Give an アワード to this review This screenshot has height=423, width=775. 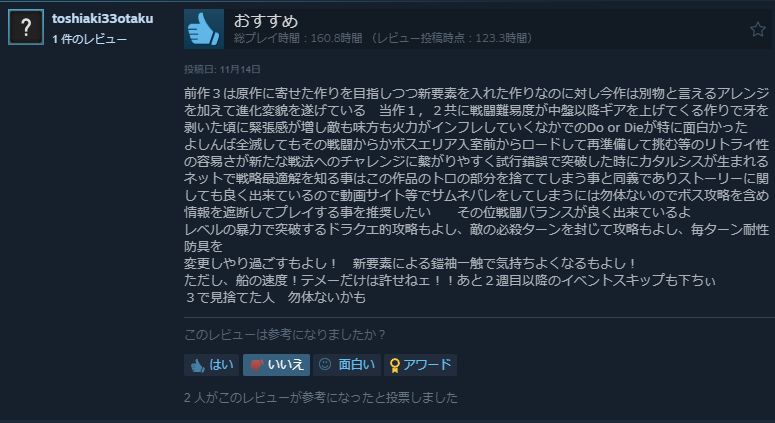[x=420, y=365]
